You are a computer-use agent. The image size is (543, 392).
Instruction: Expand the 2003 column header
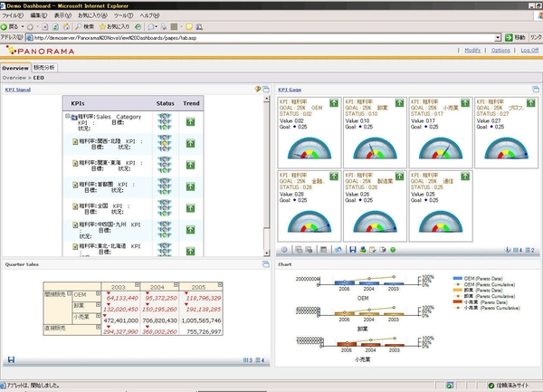coord(138,285)
